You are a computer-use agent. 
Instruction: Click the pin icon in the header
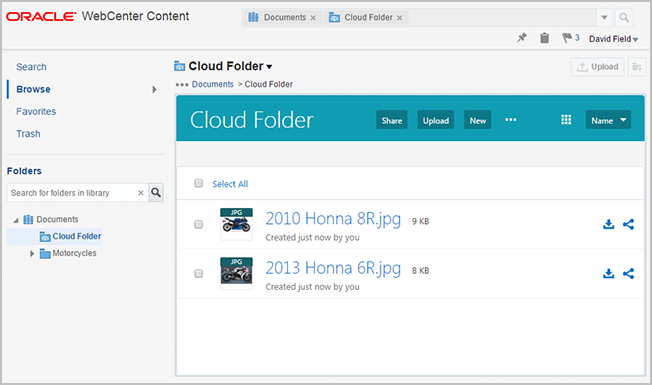coord(521,38)
